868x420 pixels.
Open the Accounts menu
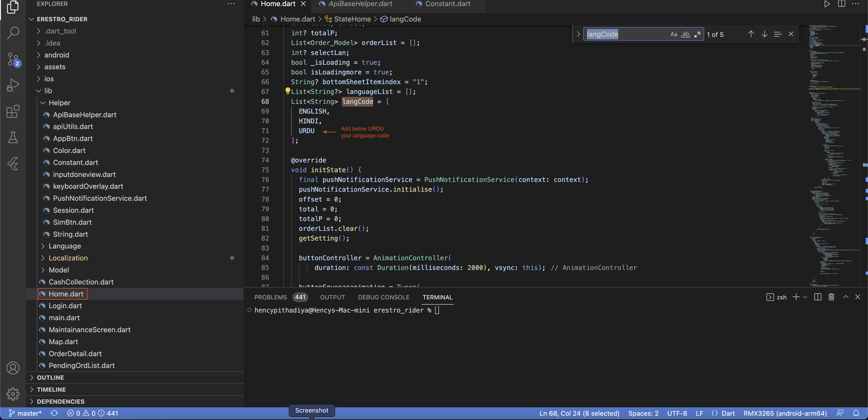13,368
